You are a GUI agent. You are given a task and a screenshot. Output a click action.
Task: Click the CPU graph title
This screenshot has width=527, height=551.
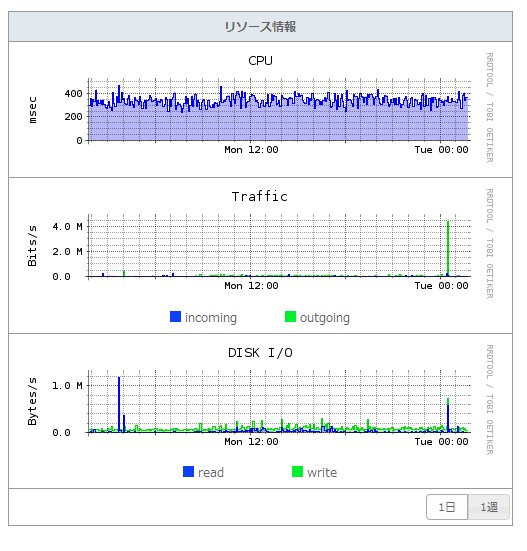pyautogui.click(x=260, y=60)
